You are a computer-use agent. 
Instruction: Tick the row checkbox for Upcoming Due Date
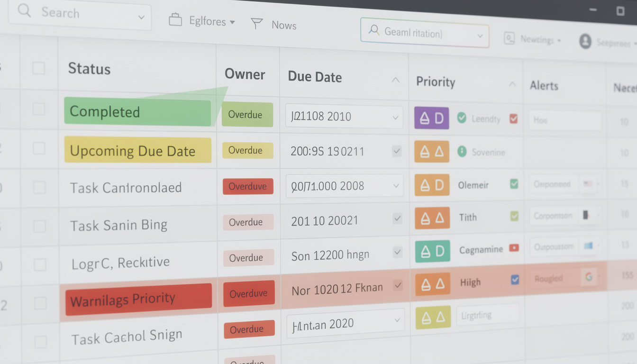pos(39,149)
